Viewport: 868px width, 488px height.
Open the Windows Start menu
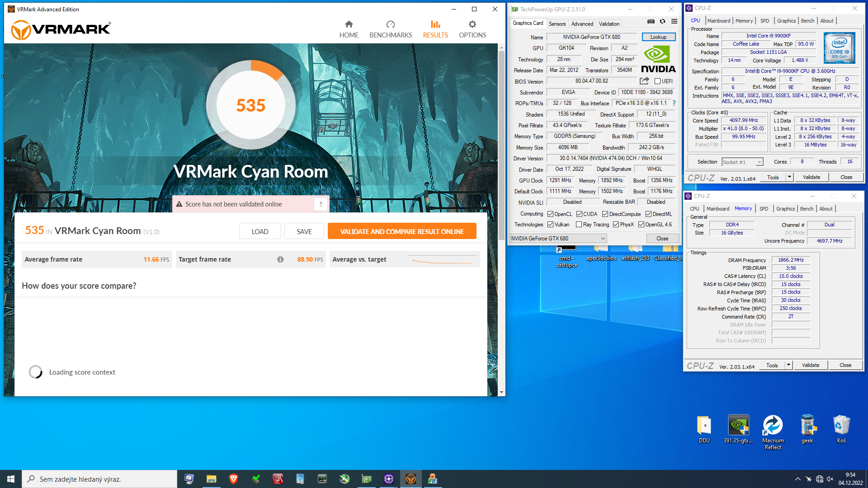coord(11,479)
